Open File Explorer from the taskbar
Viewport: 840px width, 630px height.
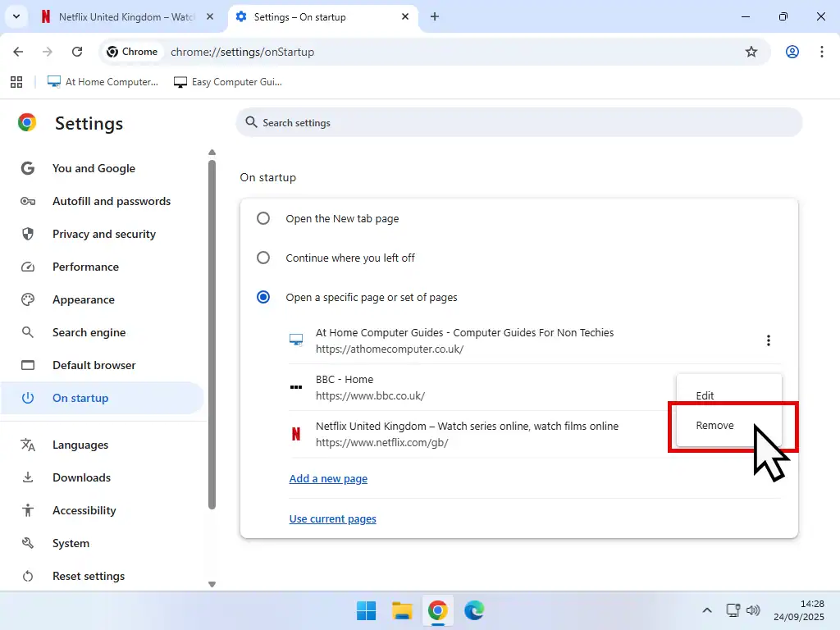tap(402, 610)
